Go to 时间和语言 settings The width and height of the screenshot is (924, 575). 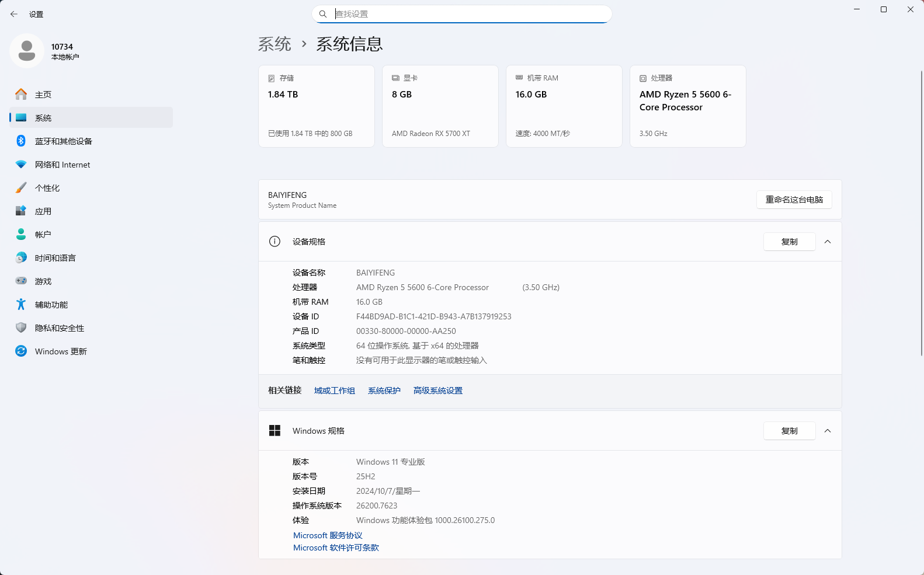pyautogui.click(x=55, y=258)
